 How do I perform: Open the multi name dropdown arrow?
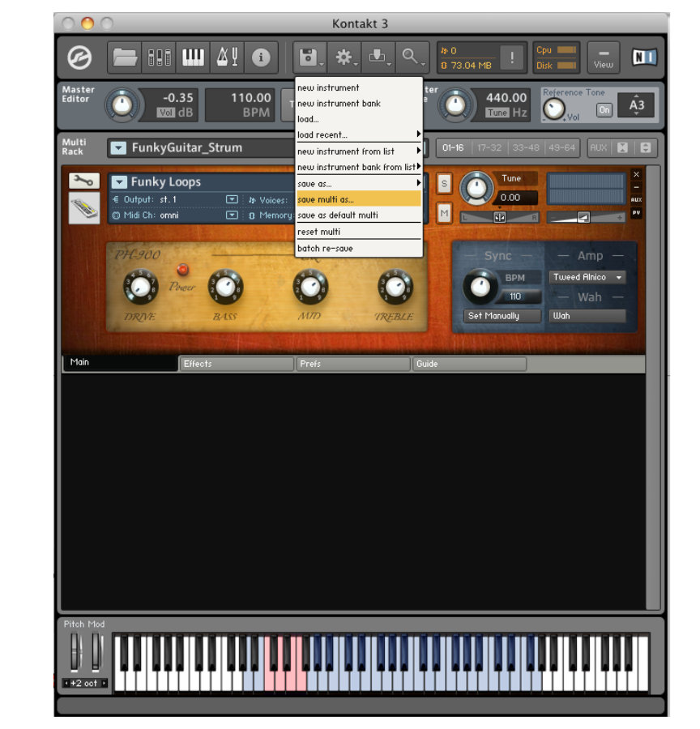point(118,148)
